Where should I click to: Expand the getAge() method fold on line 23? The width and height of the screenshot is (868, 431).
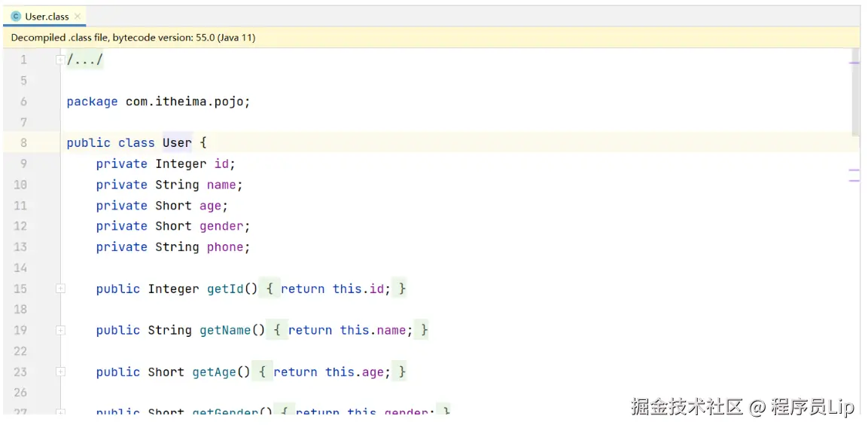[60, 371]
